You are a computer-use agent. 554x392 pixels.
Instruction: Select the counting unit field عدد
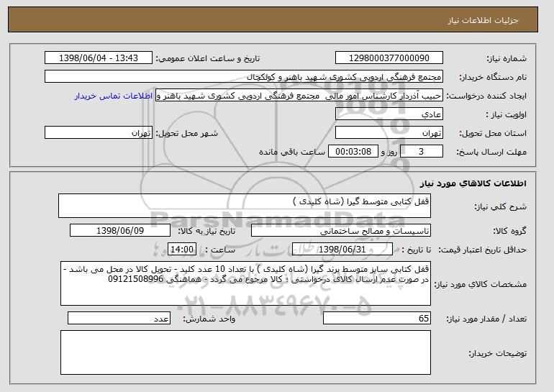[119, 318]
